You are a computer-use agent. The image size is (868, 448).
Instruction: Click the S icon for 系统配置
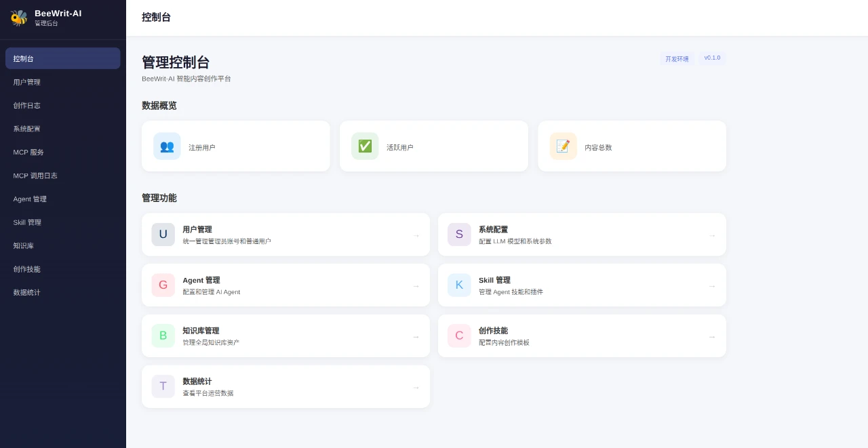click(459, 235)
